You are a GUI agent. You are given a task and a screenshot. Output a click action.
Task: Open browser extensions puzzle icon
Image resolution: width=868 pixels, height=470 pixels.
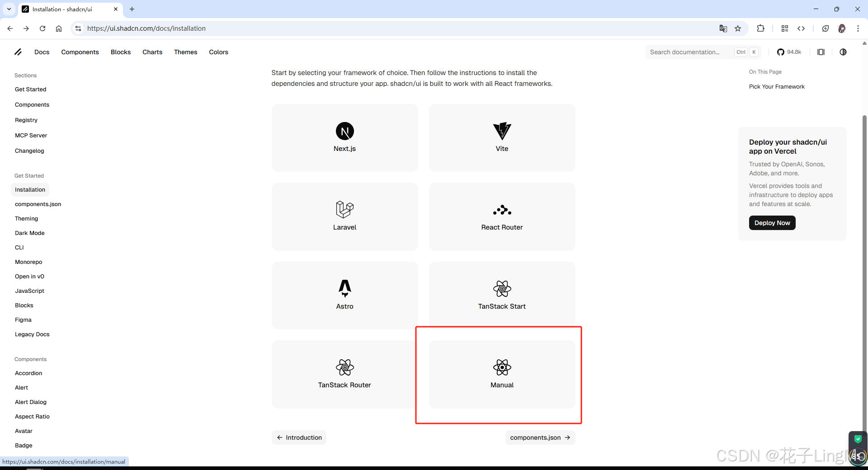coord(761,28)
